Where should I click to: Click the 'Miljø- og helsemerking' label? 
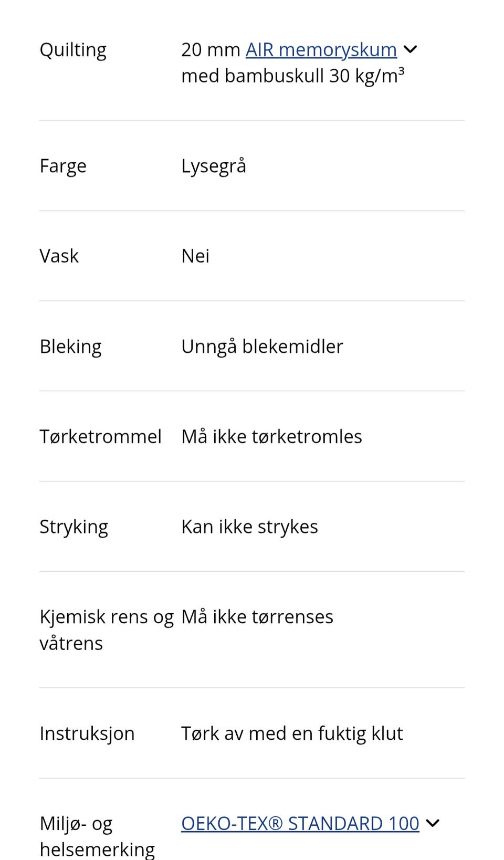pyautogui.click(x=97, y=836)
